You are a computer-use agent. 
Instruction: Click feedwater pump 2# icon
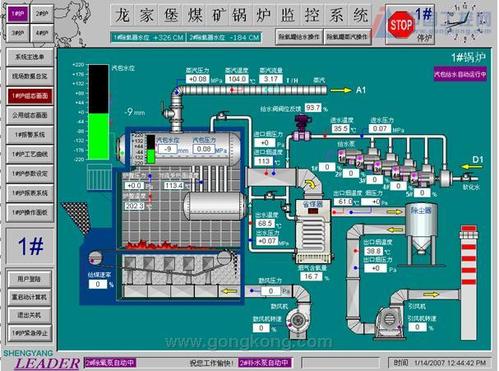(x=367, y=161)
